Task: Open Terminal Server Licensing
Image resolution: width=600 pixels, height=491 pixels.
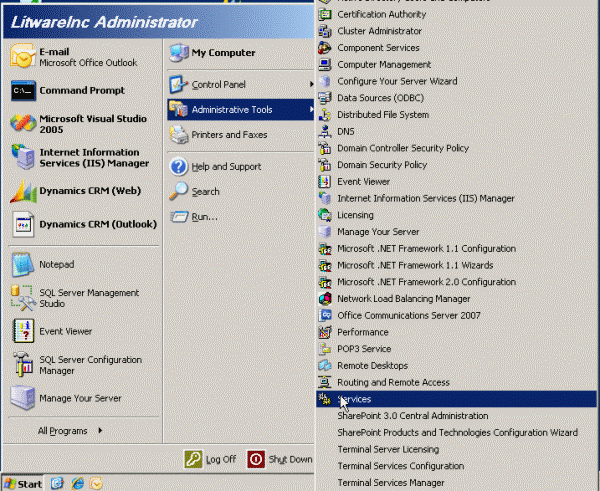Action: click(456, 449)
